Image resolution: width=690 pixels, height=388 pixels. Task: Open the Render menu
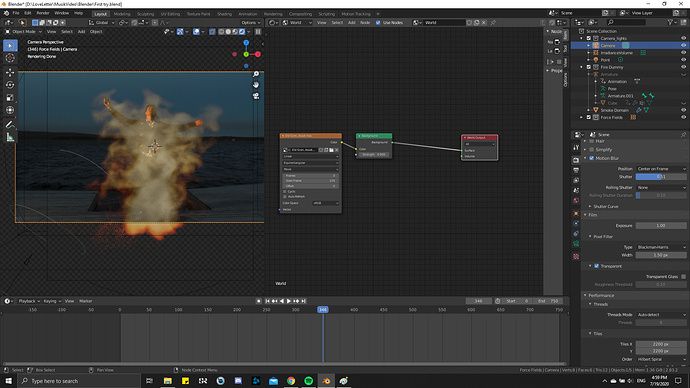(x=43, y=13)
